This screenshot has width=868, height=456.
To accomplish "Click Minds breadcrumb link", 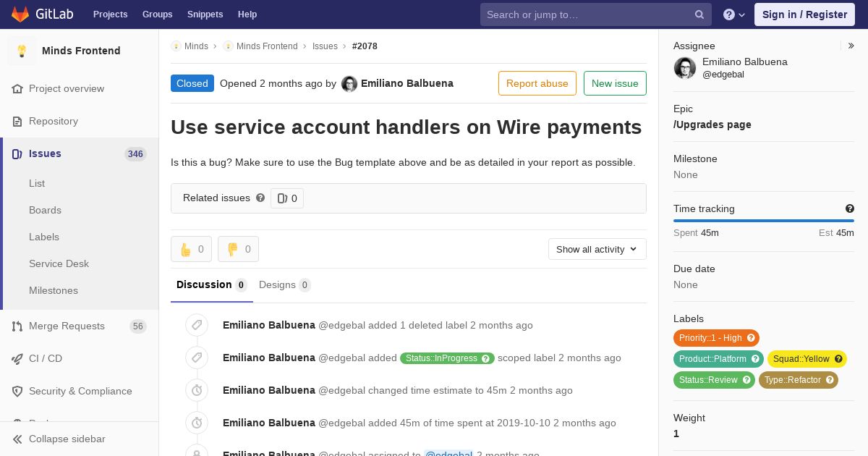I will (x=196, y=46).
